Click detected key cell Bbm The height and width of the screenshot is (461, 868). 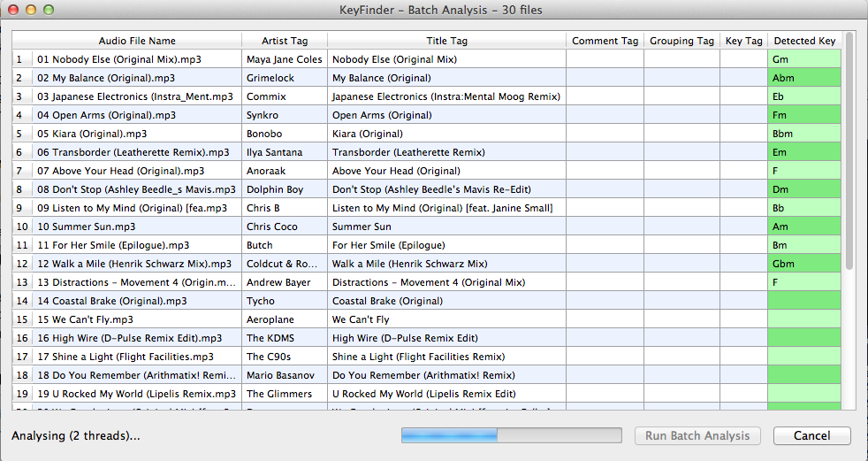(x=804, y=134)
